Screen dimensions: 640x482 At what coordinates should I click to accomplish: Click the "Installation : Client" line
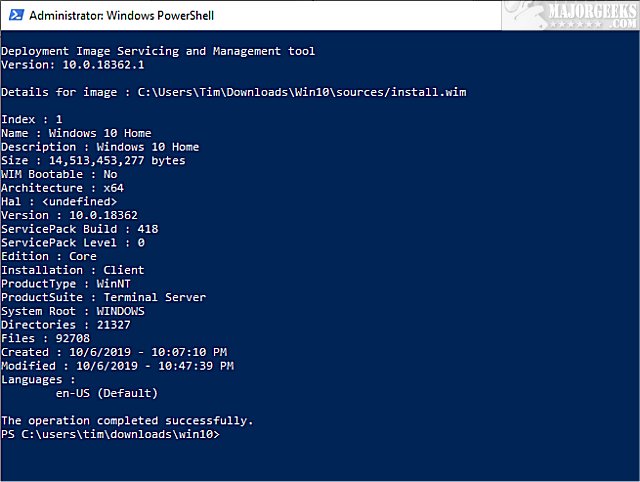[x=73, y=270]
